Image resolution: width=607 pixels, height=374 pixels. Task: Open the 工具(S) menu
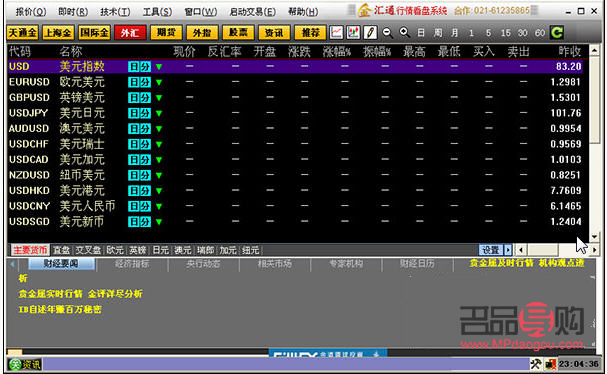point(157,12)
